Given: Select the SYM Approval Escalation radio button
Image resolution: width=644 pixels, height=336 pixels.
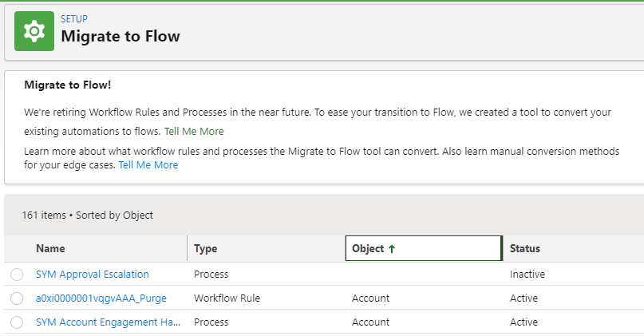Looking at the screenshot, I should 18,275.
